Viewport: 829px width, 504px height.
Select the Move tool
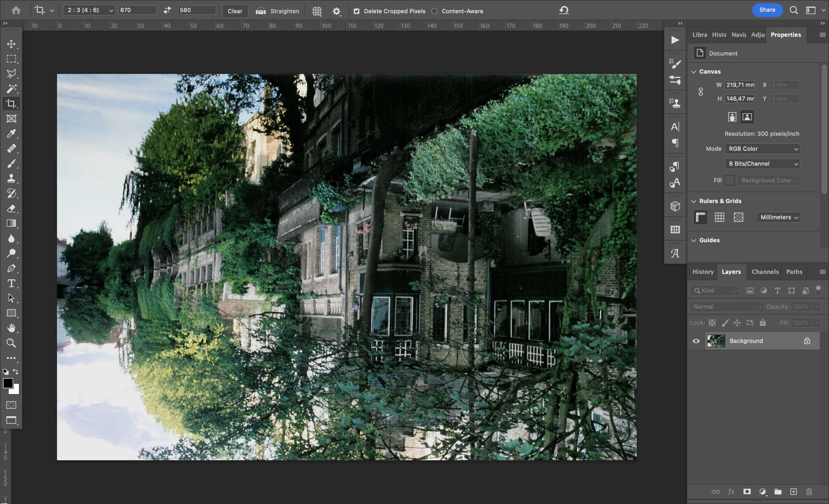(x=12, y=44)
